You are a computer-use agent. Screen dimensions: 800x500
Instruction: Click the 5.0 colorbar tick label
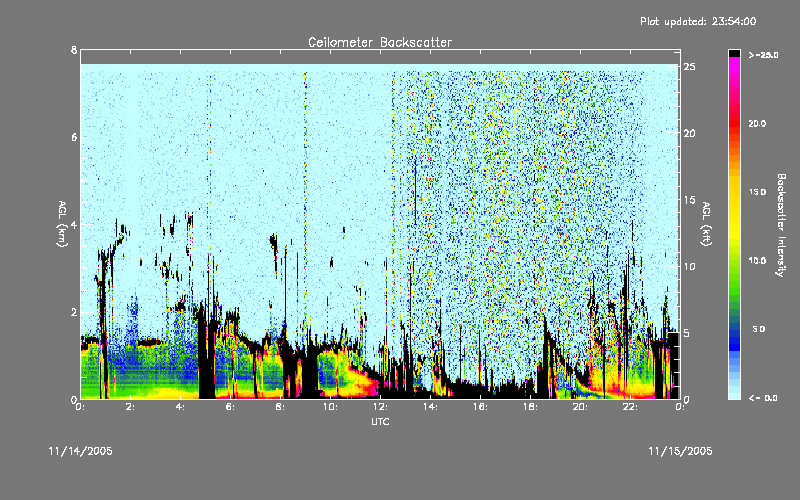click(759, 329)
